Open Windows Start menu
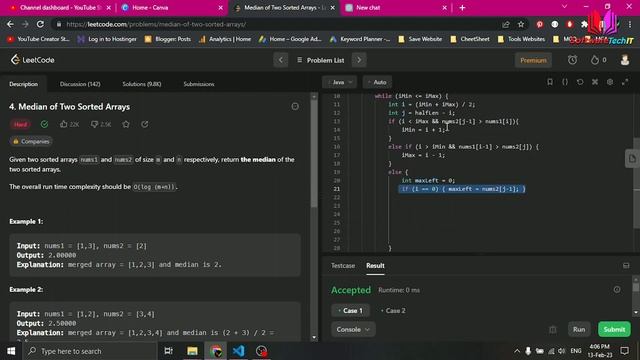640x360 pixels. (x=11, y=351)
